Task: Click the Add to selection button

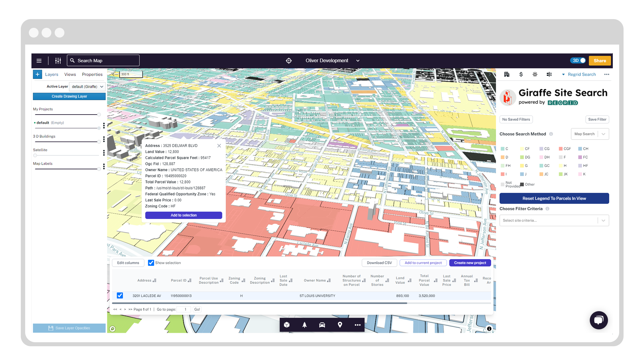Action: [183, 215]
